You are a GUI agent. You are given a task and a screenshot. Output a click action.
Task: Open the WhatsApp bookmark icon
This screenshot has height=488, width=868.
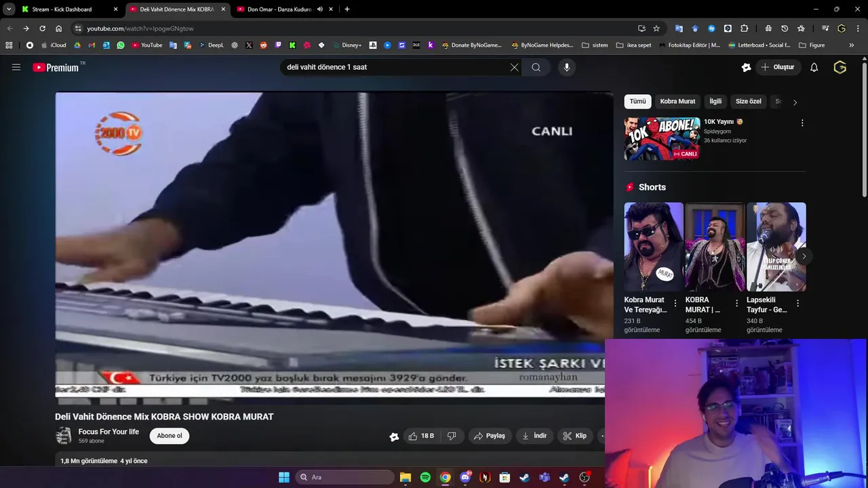[121, 45]
